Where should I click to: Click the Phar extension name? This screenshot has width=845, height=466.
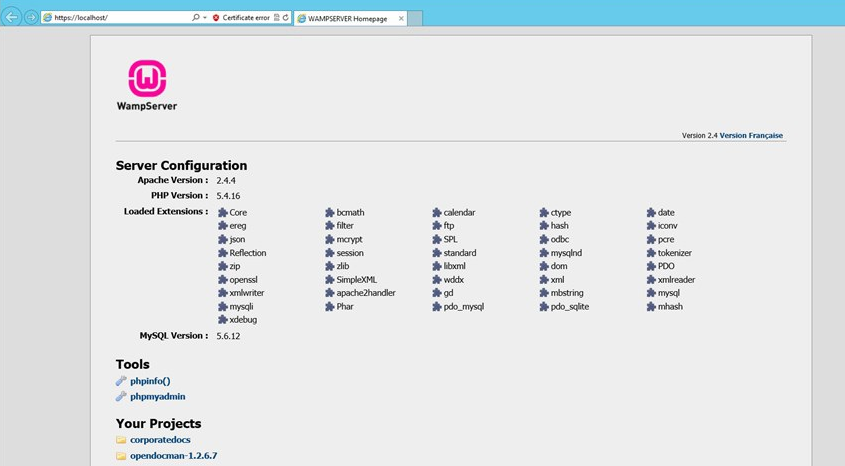coord(345,307)
